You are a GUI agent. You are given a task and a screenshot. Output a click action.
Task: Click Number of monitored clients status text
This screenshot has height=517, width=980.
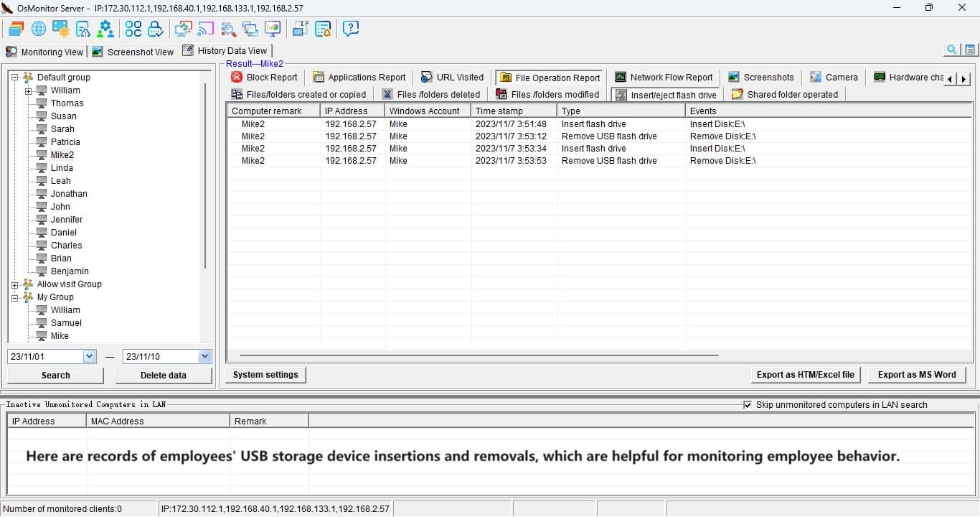pos(62,509)
